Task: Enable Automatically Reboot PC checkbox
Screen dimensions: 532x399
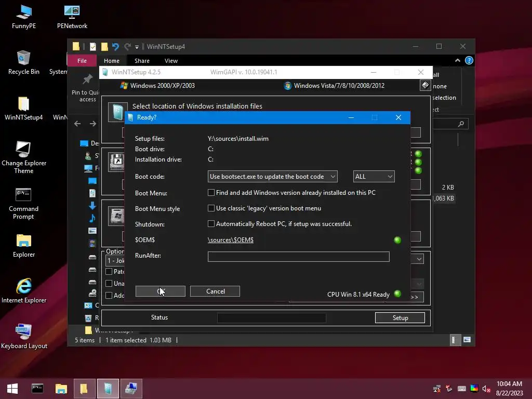Action: click(x=211, y=224)
